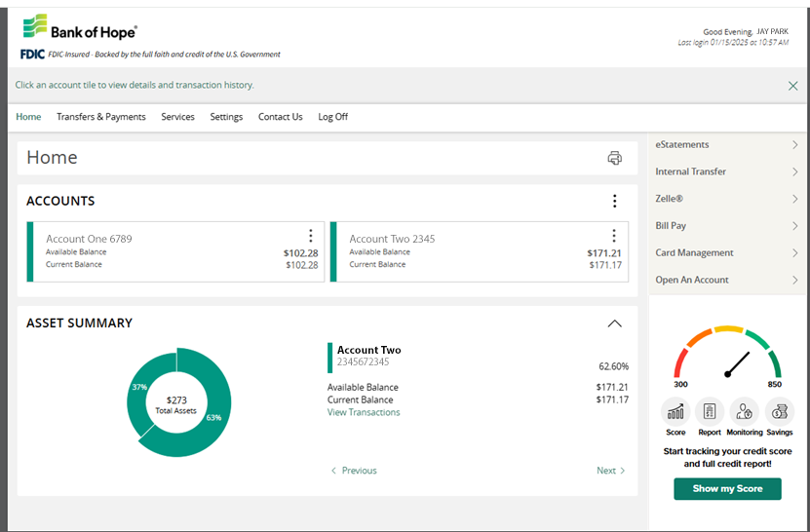Click the Bank of Hope logo
Image resolution: width=810 pixels, height=532 pixels.
80,27
